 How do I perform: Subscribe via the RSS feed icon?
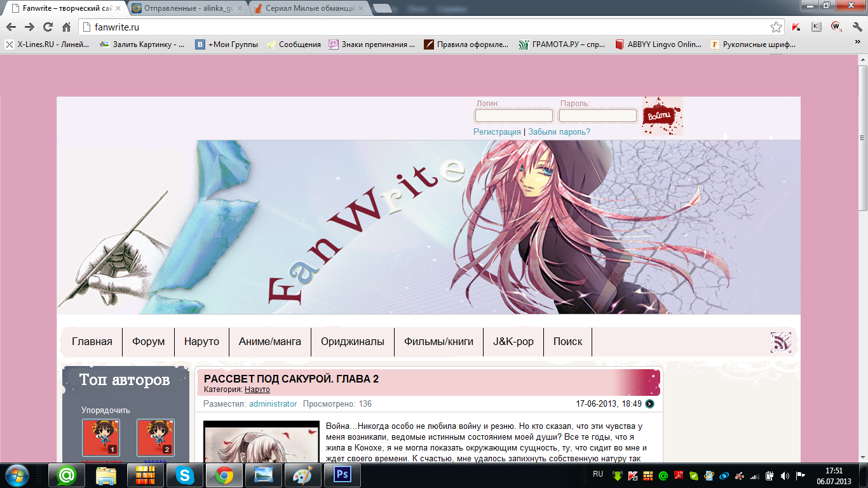pos(781,342)
